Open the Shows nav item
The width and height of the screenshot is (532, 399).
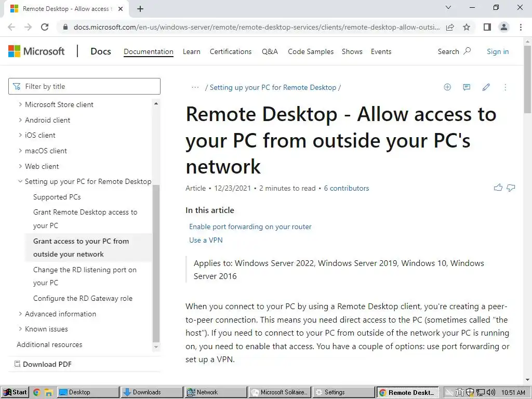pos(352,51)
